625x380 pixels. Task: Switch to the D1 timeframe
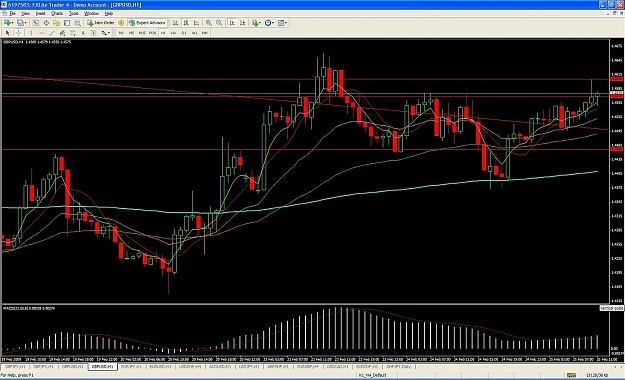coord(184,33)
